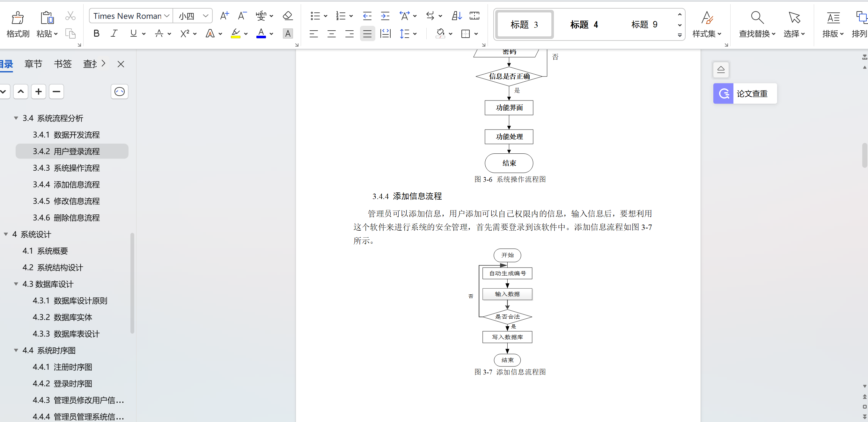Apply the 标题 4 style
This screenshot has height=422, width=868.
[x=584, y=24]
